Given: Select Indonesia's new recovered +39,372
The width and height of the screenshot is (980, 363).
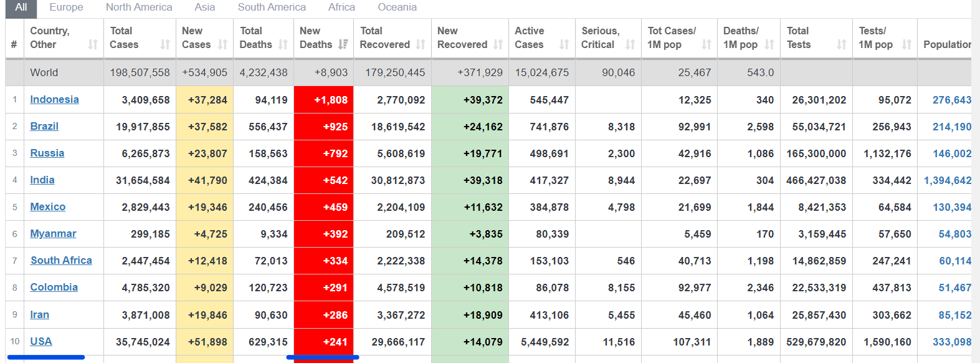Looking at the screenshot, I should [x=470, y=100].
